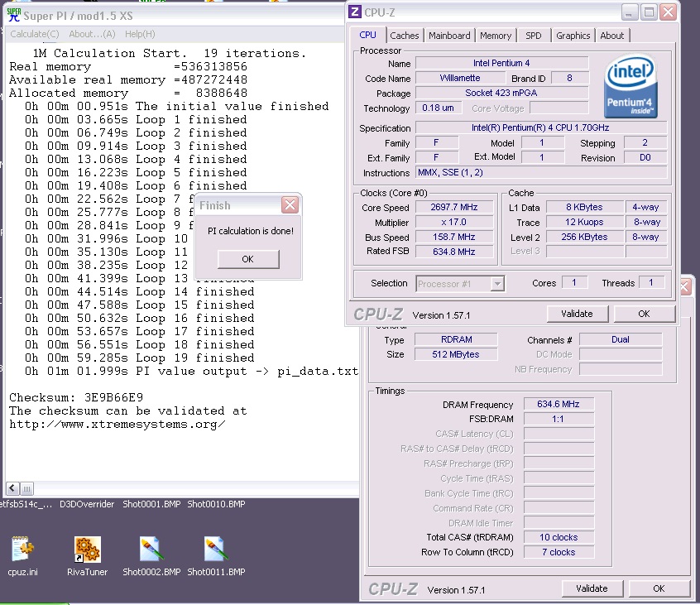
Task: Open the cpuz.ini desktop file icon
Action: tap(22, 550)
